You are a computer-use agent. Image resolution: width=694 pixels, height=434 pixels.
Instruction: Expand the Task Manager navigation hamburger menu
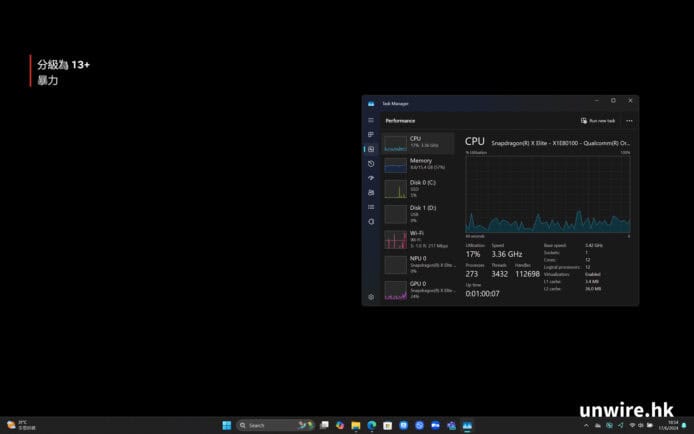tap(371, 120)
